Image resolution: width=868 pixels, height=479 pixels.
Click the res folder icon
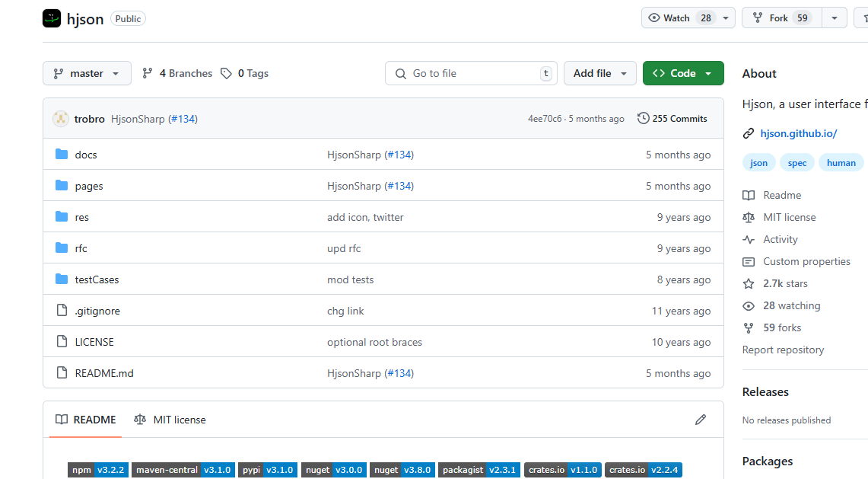pos(62,216)
